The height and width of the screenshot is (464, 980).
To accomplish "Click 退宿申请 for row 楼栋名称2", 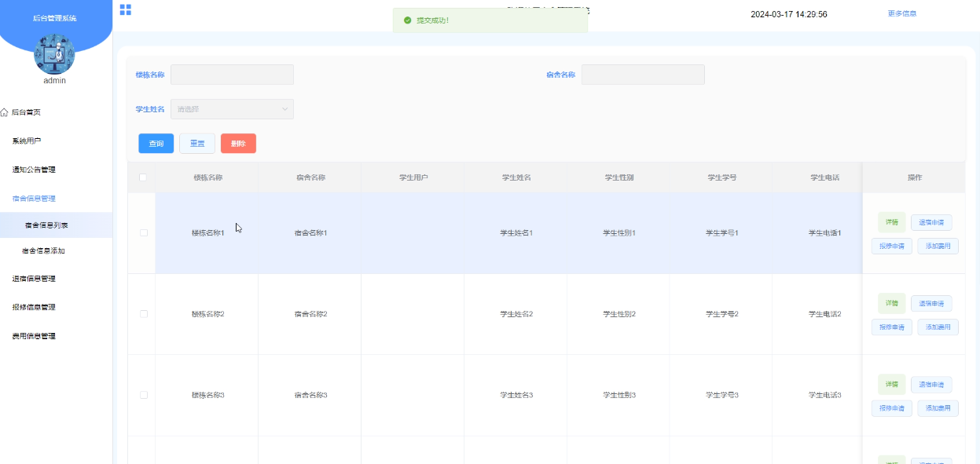I will pos(931,303).
